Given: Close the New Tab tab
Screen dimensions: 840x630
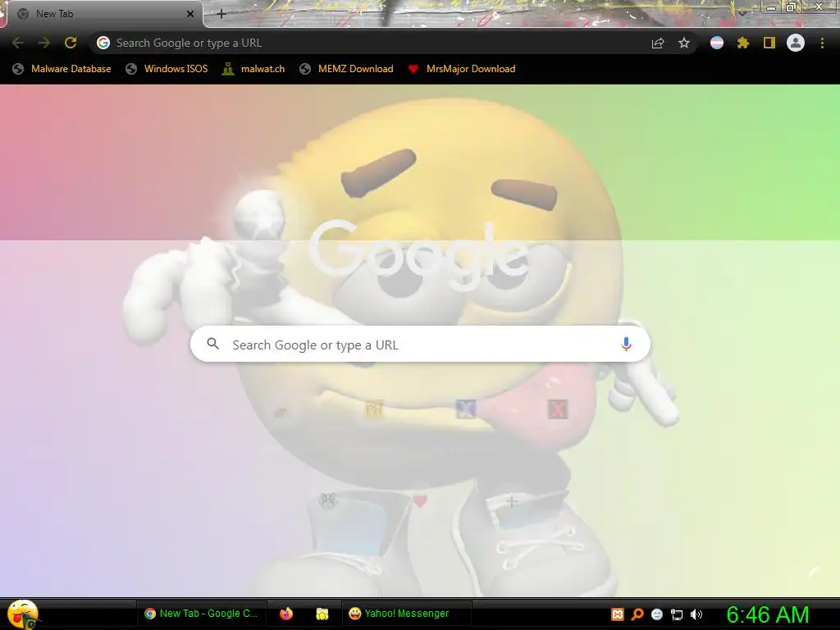Looking at the screenshot, I should coord(190,14).
